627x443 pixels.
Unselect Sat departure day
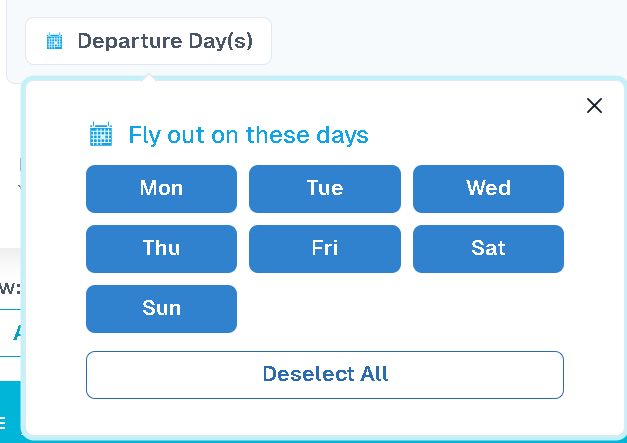pos(488,249)
